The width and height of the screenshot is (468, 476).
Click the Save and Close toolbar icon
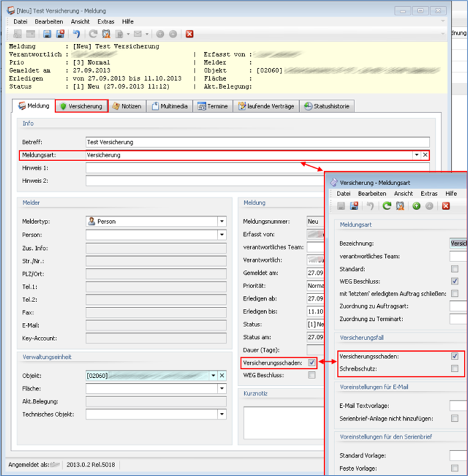coord(61,34)
